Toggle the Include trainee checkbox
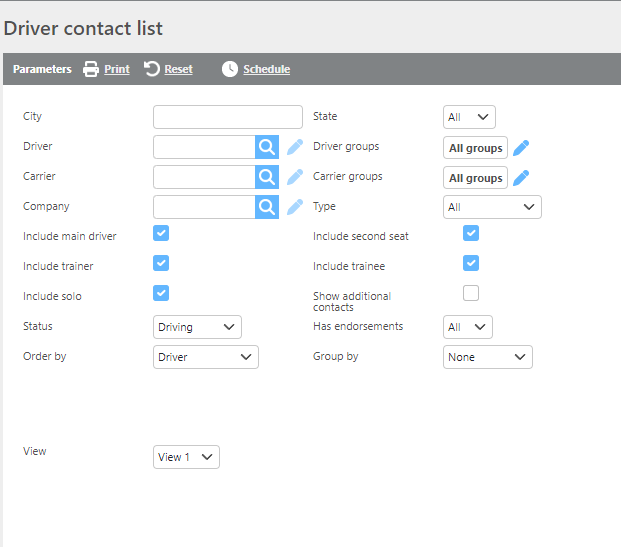This screenshot has height=547, width=621. 471,263
